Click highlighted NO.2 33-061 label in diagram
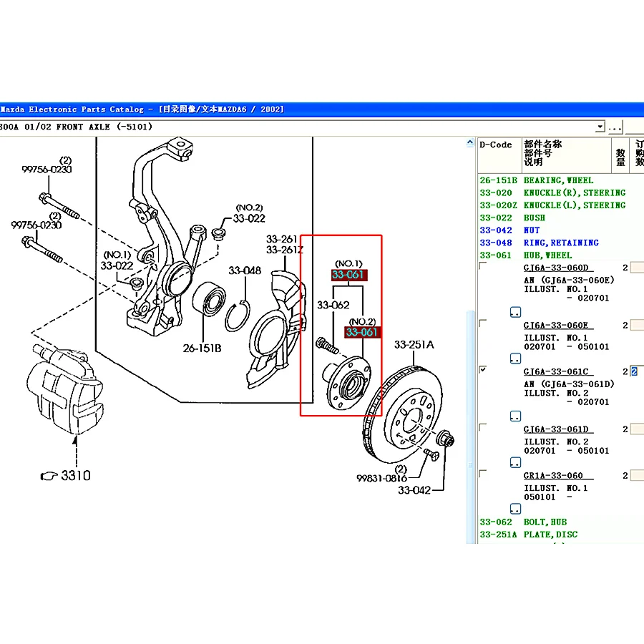The image size is (644, 644). coord(362,332)
